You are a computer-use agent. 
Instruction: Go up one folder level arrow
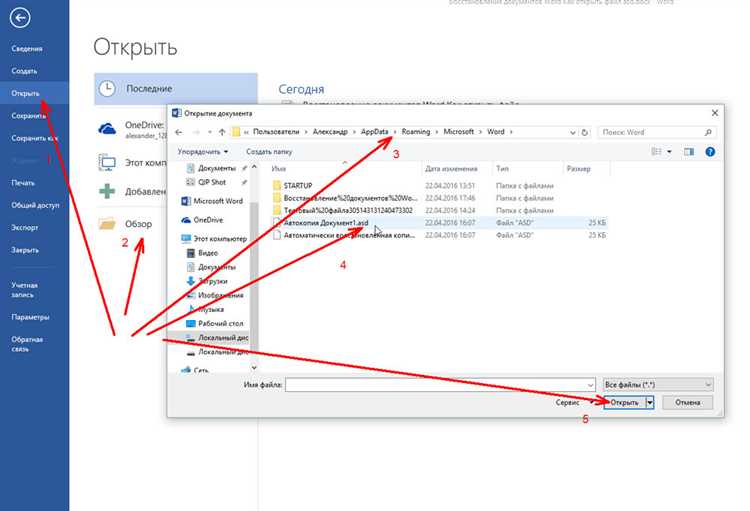pos(222,132)
